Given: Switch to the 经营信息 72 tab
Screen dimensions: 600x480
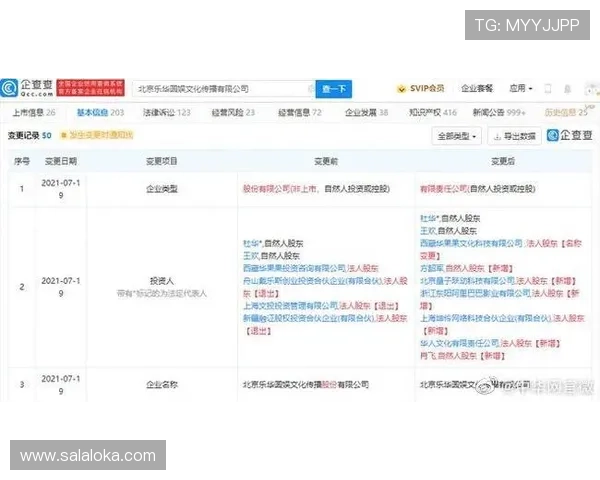Looking at the screenshot, I should click(x=300, y=113).
